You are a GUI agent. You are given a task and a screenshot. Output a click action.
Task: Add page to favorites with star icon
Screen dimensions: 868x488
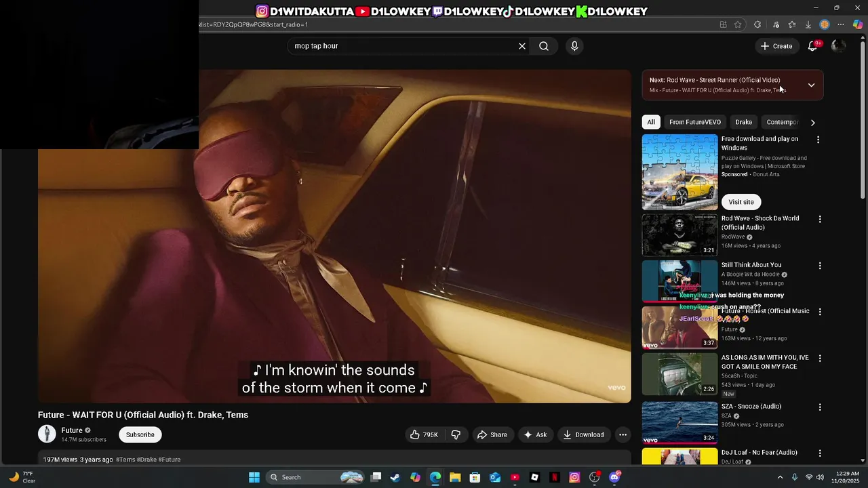tap(738, 24)
